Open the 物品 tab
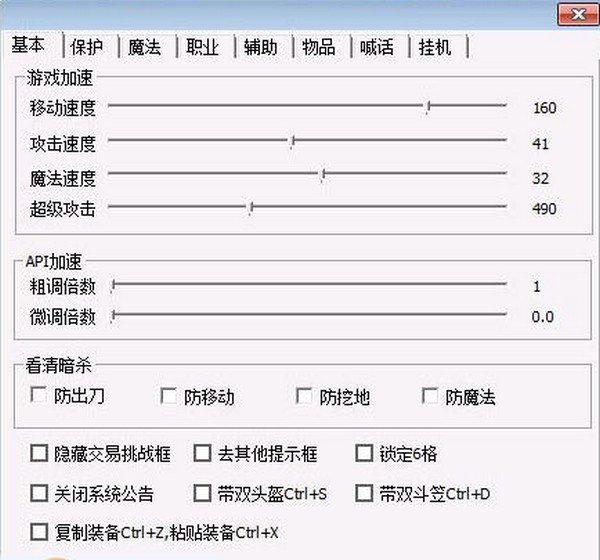Viewport: 600px width, 560px height. coord(319,47)
